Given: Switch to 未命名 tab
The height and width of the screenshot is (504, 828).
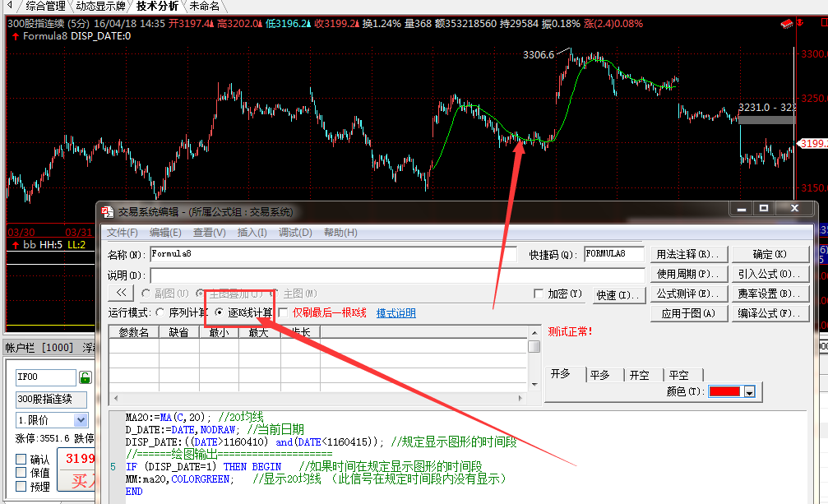Looking at the screenshot, I should click(205, 7).
